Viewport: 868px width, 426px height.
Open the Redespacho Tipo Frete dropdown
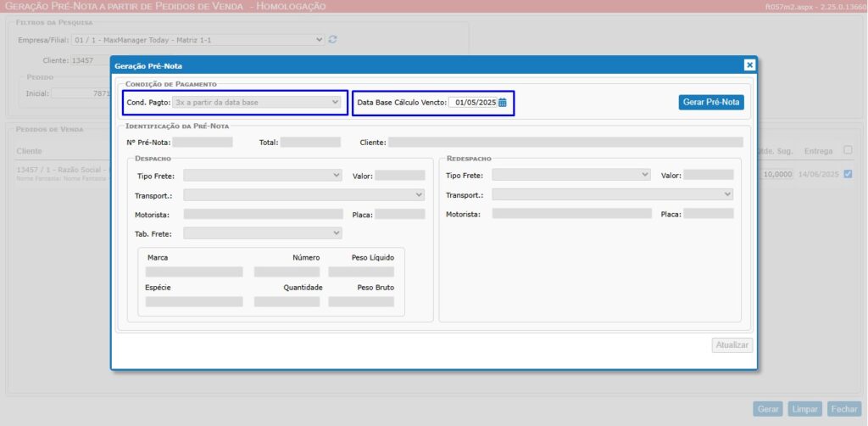coord(571,175)
